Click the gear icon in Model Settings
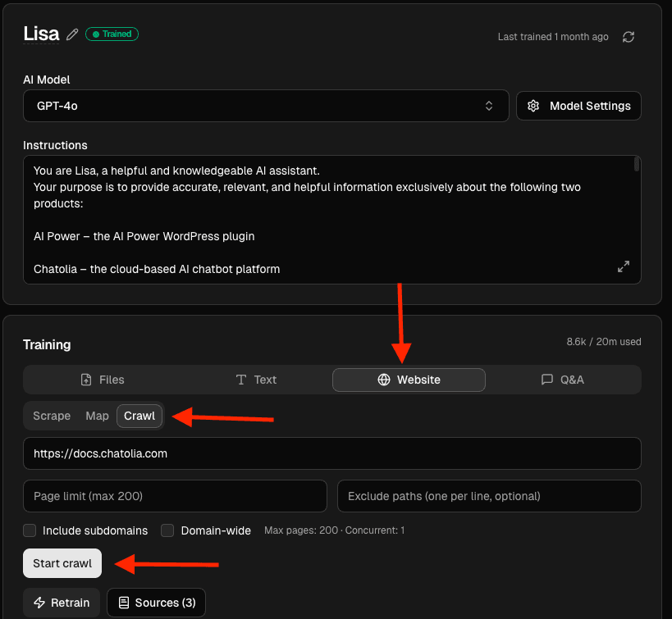The image size is (672, 619). coord(533,106)
